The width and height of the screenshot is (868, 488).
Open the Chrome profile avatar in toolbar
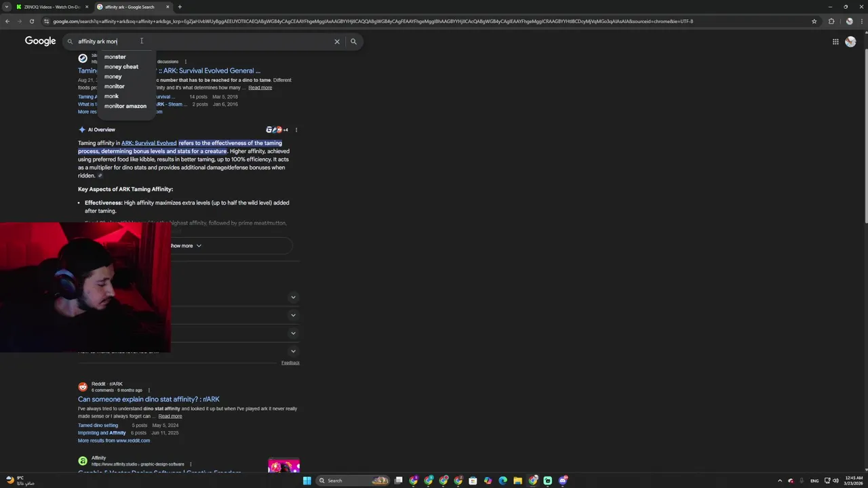coord(849,21)
